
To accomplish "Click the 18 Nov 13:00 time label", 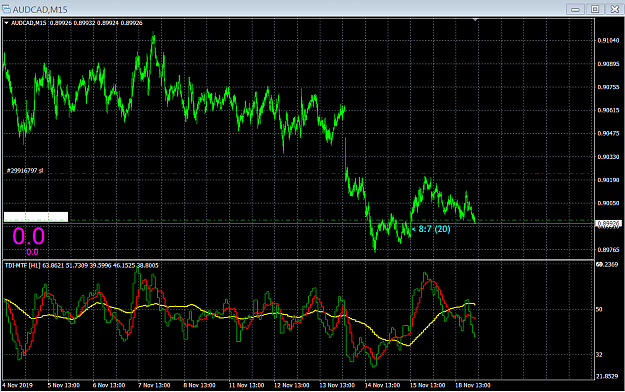I will tap(473, 385).
